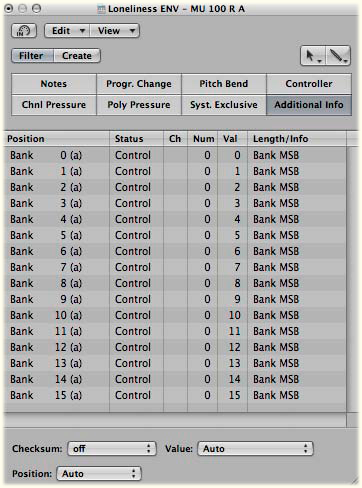Image resolution: width=362 pixels, height=488 pixels.
Task: Toggle the Pitch Bend filter button
Action: pos(224,84)
